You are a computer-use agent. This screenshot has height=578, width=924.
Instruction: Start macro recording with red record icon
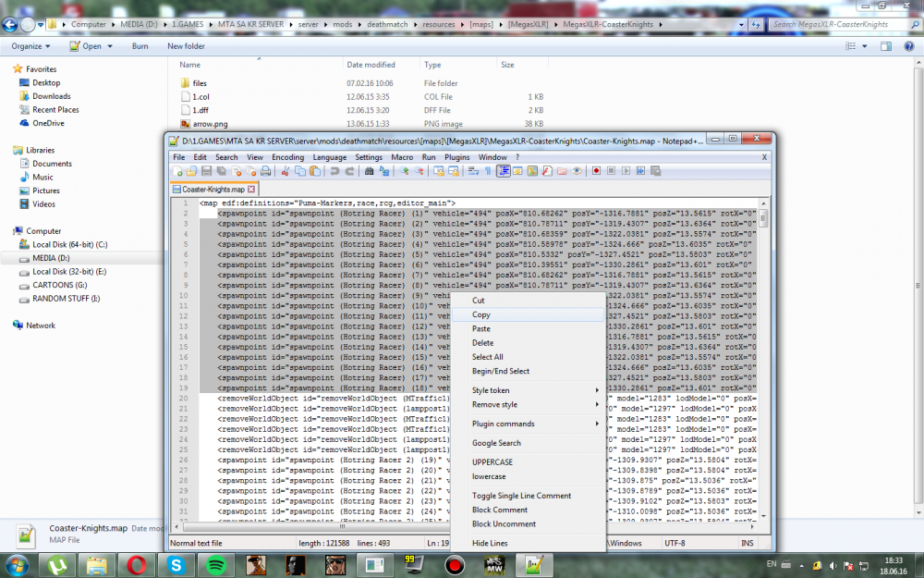click(x=597, y=171)
